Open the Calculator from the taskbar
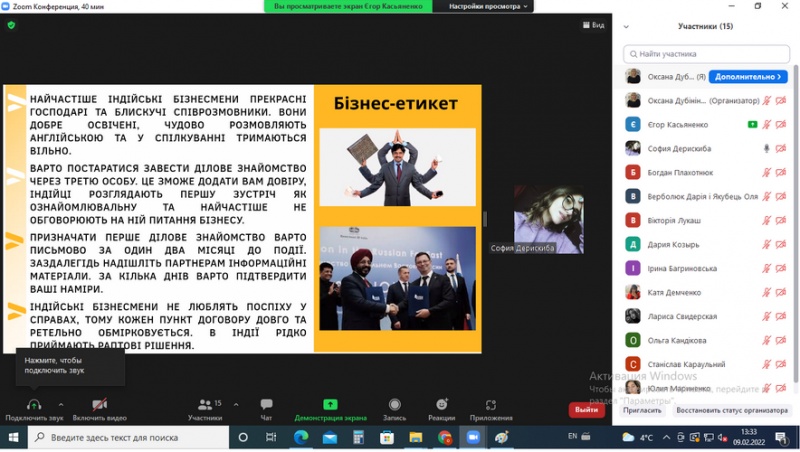Viewport: 800px width, 452px height. click(x=358, y=437)
